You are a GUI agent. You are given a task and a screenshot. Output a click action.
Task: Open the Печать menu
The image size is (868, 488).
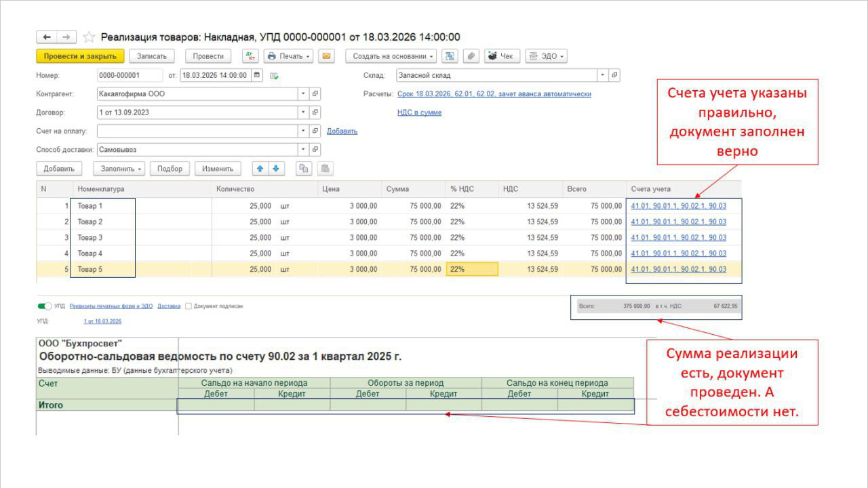coord(289,56)
